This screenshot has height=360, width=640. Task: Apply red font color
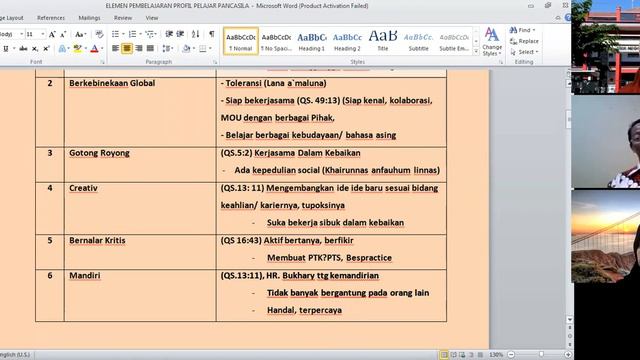[94, 49]
